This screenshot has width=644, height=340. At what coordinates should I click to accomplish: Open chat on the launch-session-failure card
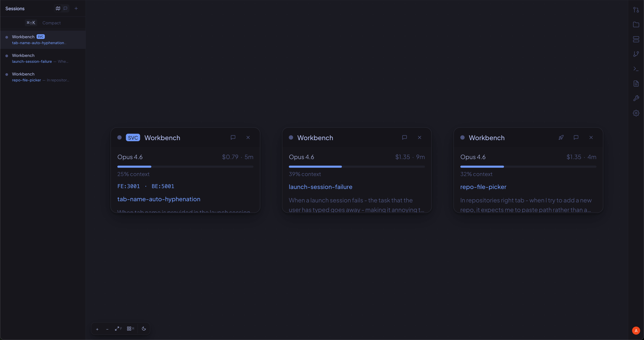click(x=405, y=137)
